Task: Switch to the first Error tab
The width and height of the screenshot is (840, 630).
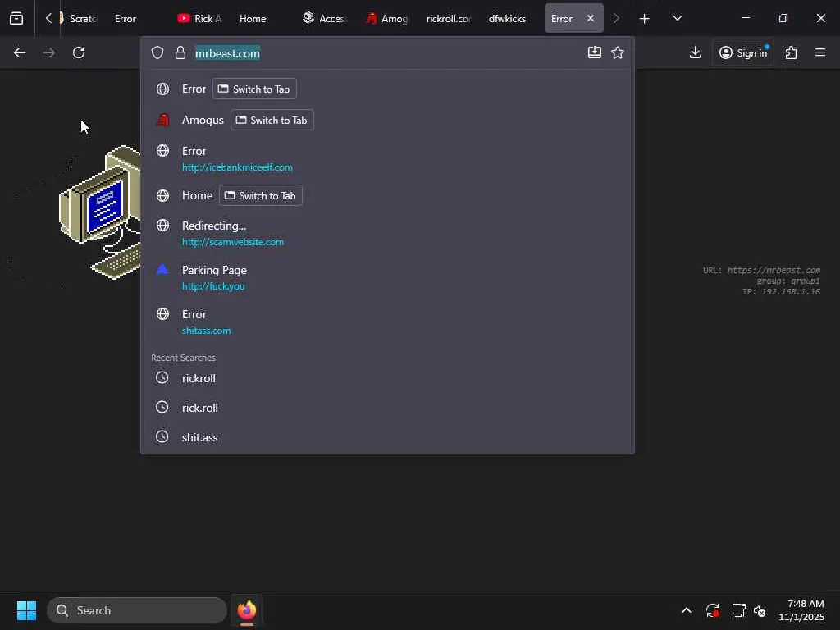Action: tap(126, 18)
